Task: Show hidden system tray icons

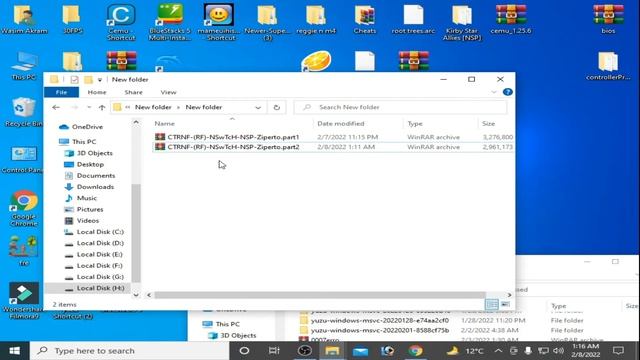Action: 498,351
